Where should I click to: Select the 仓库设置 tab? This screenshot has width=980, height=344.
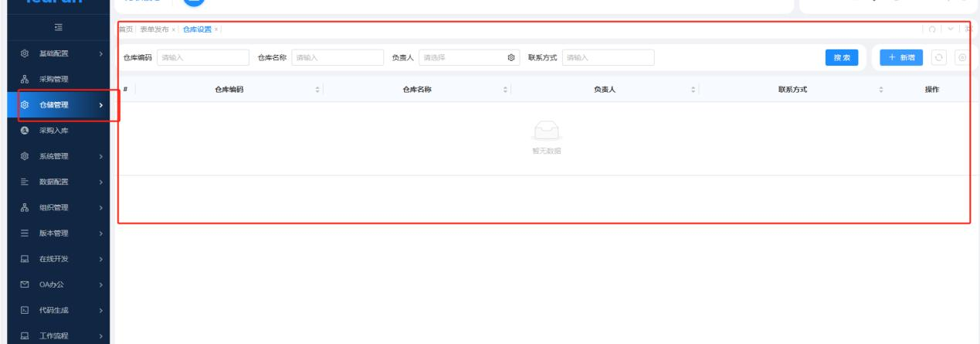pos(197,29)
